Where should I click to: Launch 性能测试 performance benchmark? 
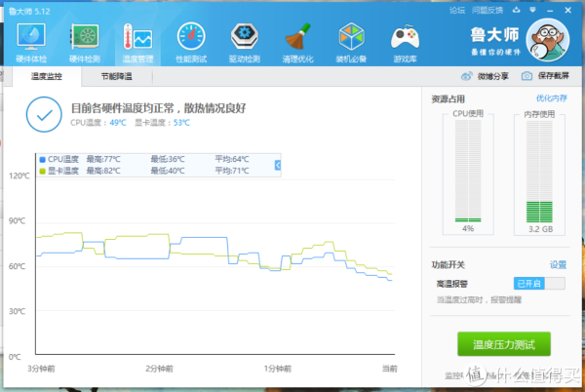click(x=191, y=42)
